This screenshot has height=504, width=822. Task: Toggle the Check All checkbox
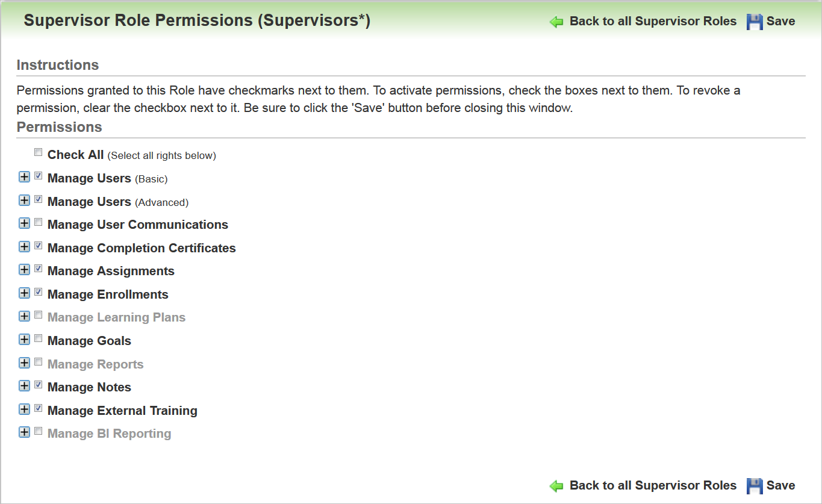pyautogui.click(x=39, y=152)
